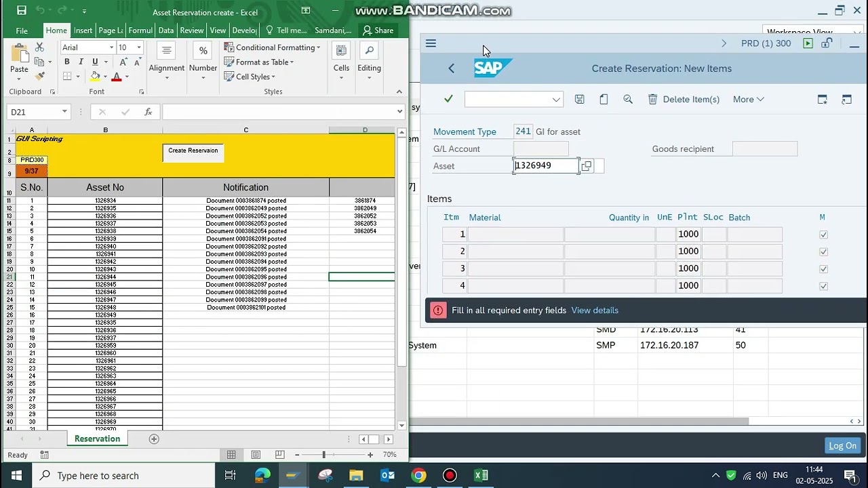Click Asset input field in SAP
868x488 pixels.
tap(546, 165)
